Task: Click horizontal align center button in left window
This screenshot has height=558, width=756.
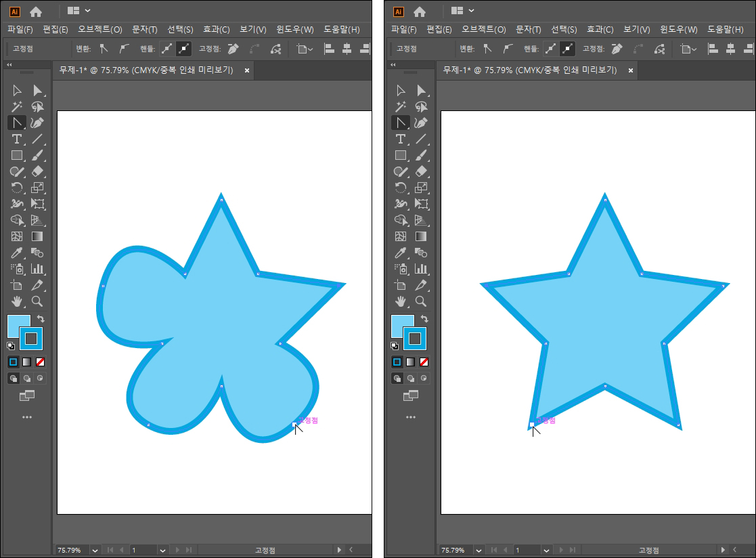Action: click(347, 49)
